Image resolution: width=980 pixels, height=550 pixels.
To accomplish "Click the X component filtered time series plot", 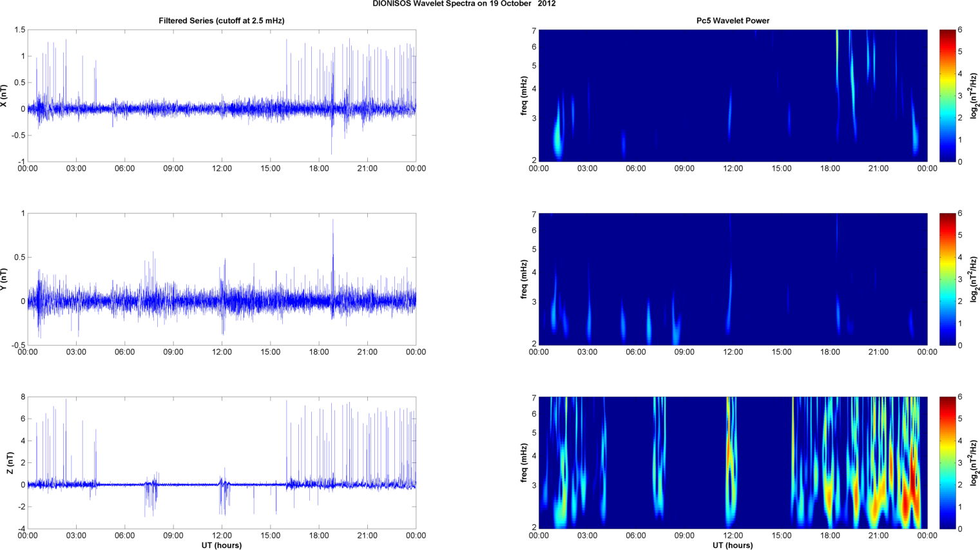I will pyautogui.click(x=222, y=96).
